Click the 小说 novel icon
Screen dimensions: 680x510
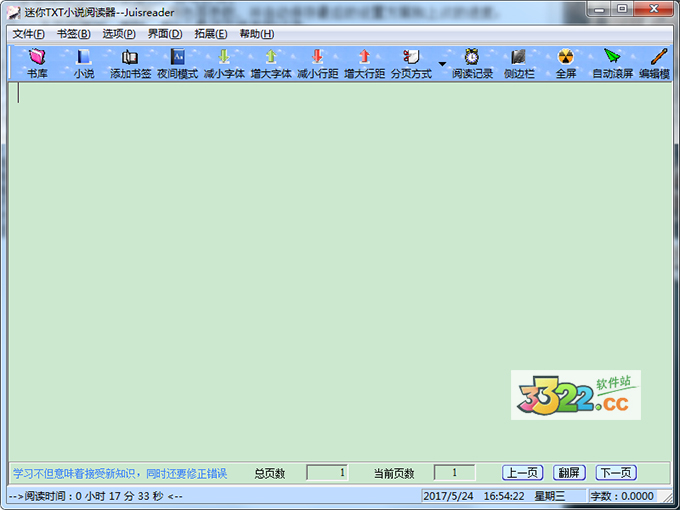pos(84,63)
